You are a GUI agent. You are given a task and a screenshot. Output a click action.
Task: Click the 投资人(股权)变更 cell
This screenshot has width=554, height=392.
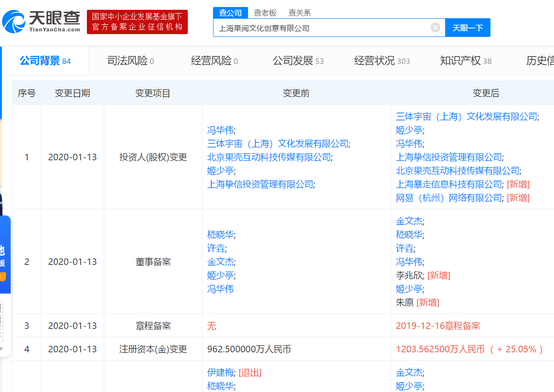coord(153,157)
